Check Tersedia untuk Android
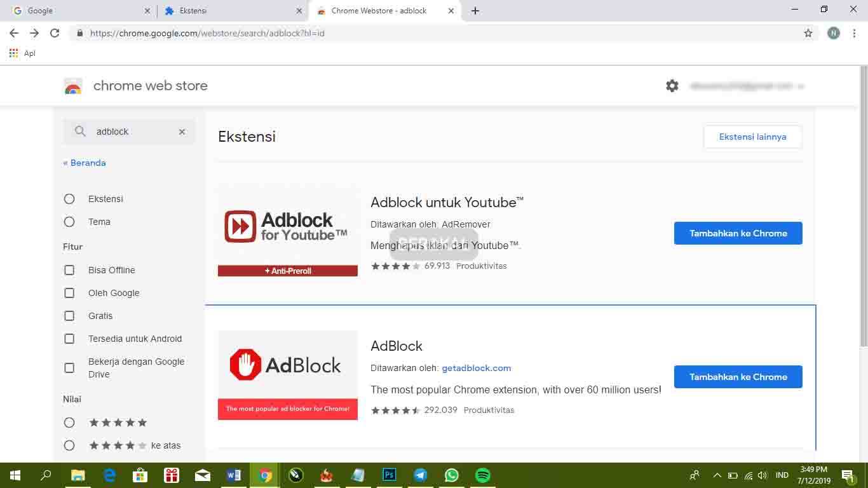Screen dimensions: 868x488 (x=69, y=339)
